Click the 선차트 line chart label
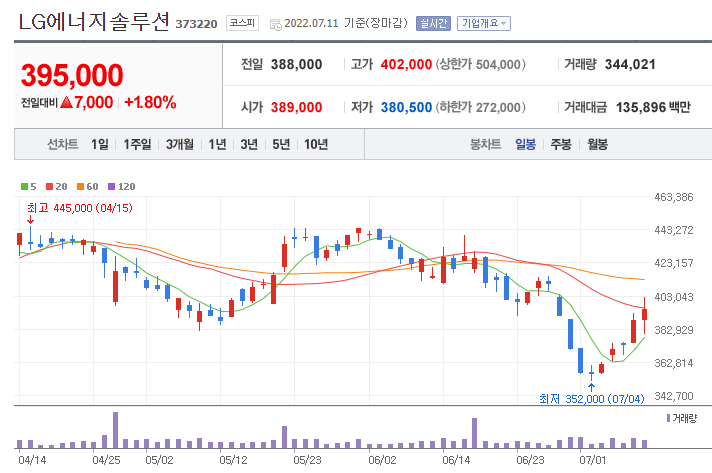The width and height of the screenshot is (712, 473). 63,144
